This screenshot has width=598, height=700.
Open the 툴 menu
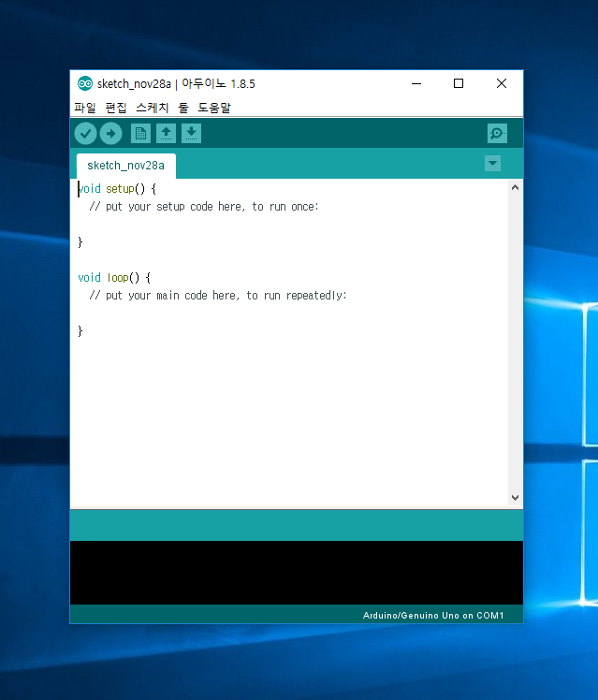click(x=183, y=108)
